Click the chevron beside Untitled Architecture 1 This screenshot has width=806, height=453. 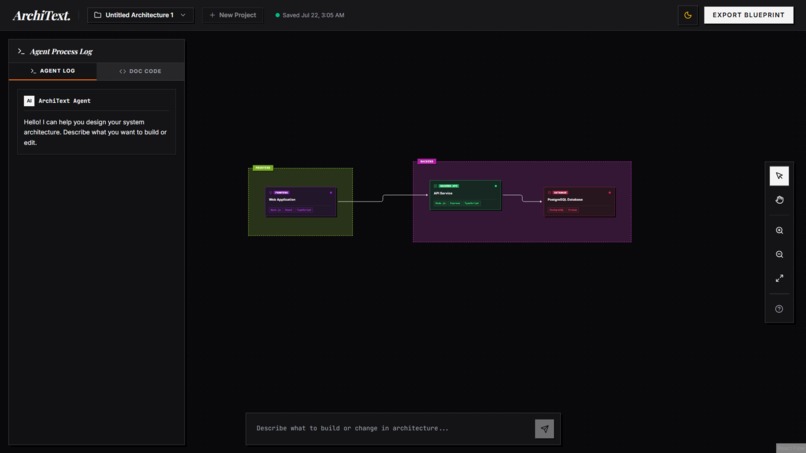(x=183, y=15)
